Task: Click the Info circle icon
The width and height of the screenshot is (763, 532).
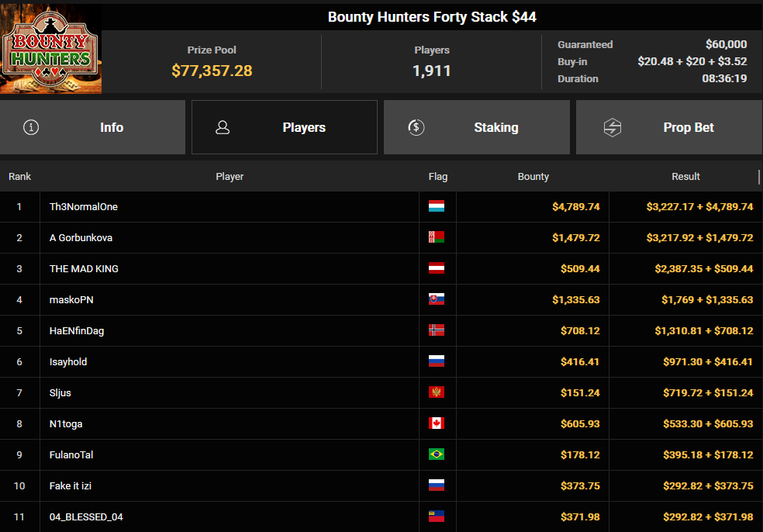Action: (x=31, y=127)
